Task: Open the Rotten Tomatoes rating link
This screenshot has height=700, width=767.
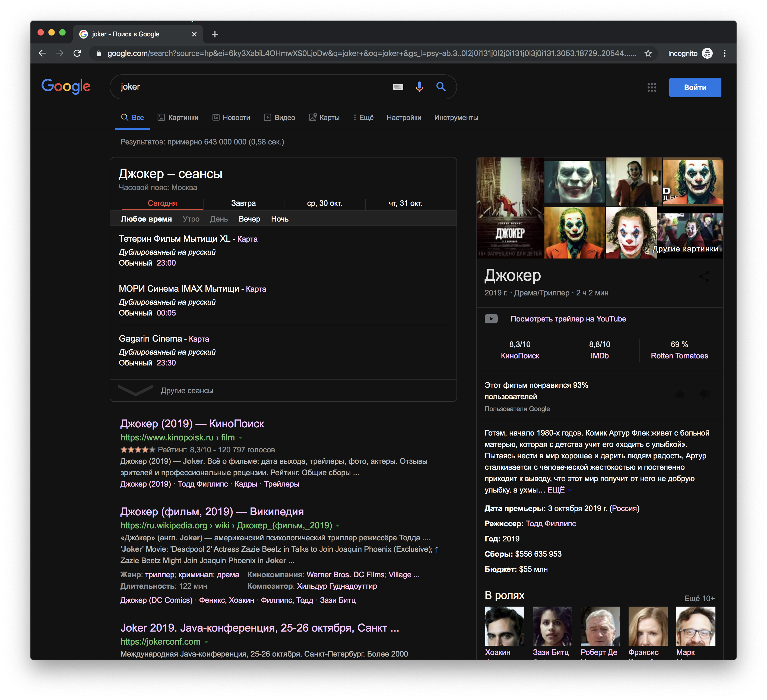Action: coord(679,356)
